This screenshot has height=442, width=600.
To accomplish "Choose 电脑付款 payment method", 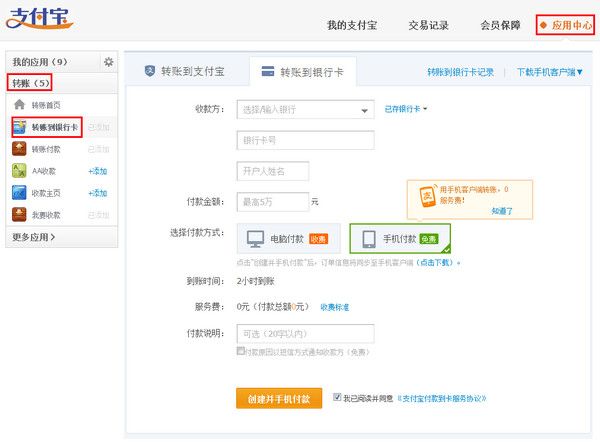I will 288,239.
